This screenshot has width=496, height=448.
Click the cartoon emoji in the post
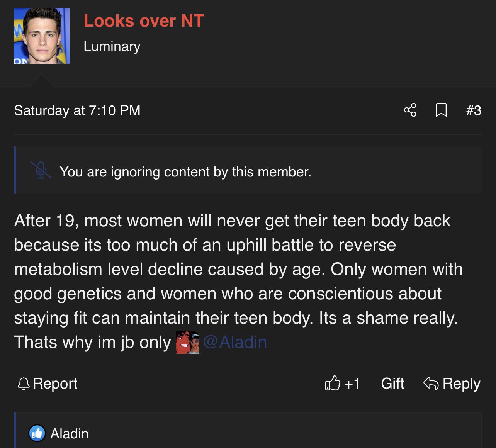188,342
